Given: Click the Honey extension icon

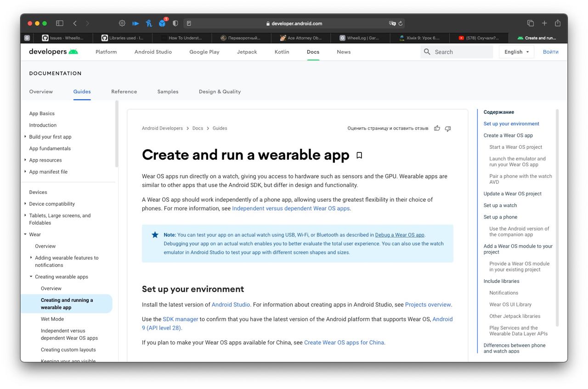Looking at the screenshot, I should point(149,23).
